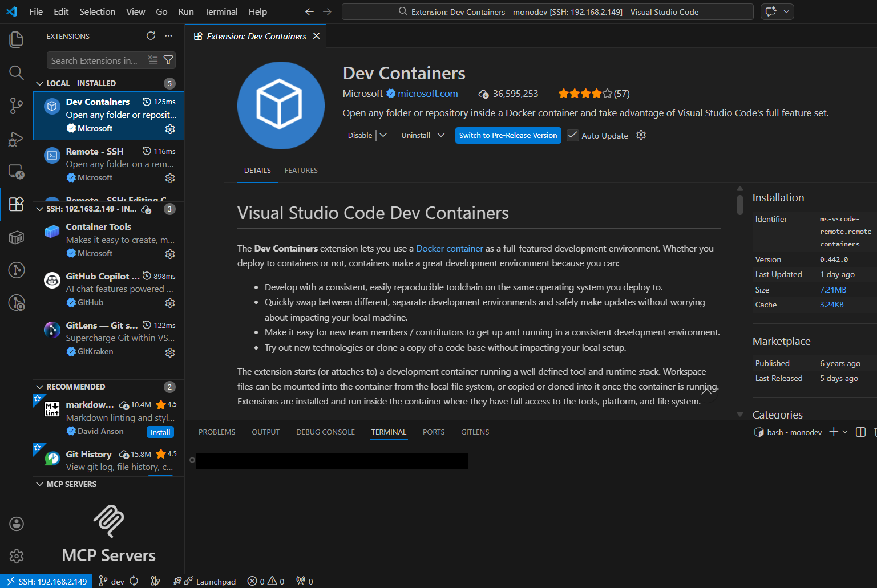
Task: Click the 7.21MB size value
Action: click(833, 290)
